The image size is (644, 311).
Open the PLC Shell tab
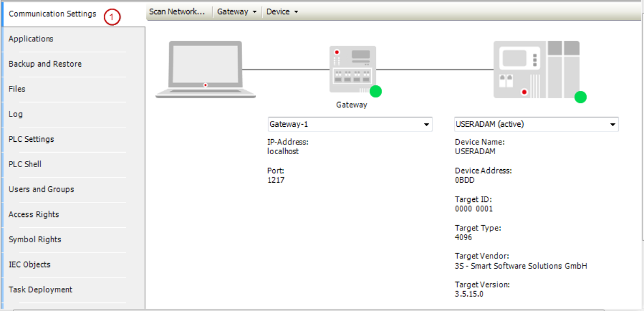coord(73,164)
